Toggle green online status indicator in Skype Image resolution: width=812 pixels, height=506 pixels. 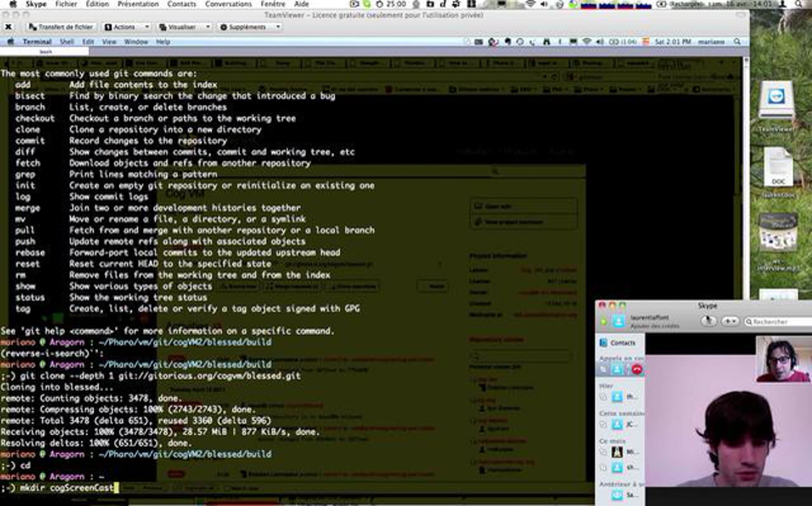[x=603, y=321]
